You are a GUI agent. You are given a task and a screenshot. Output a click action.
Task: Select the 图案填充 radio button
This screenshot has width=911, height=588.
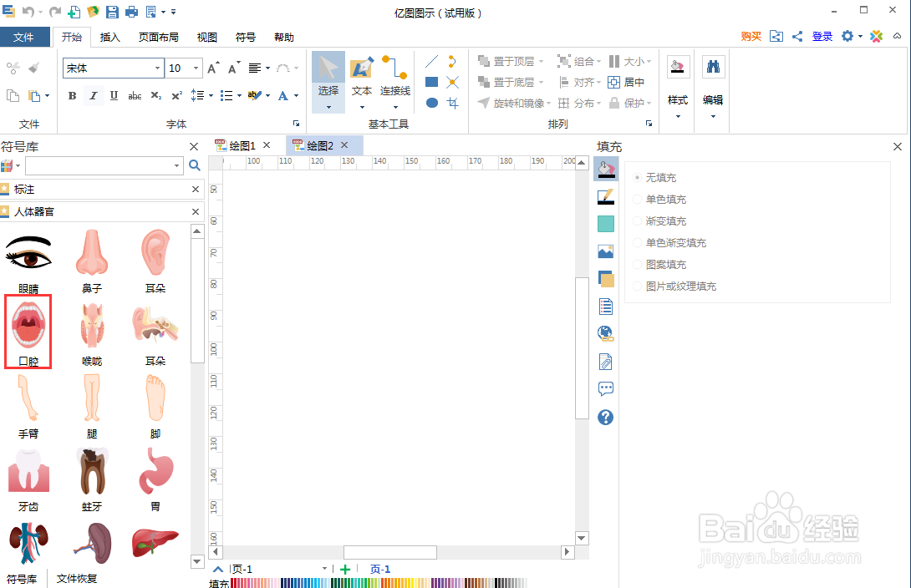(638, 264)
